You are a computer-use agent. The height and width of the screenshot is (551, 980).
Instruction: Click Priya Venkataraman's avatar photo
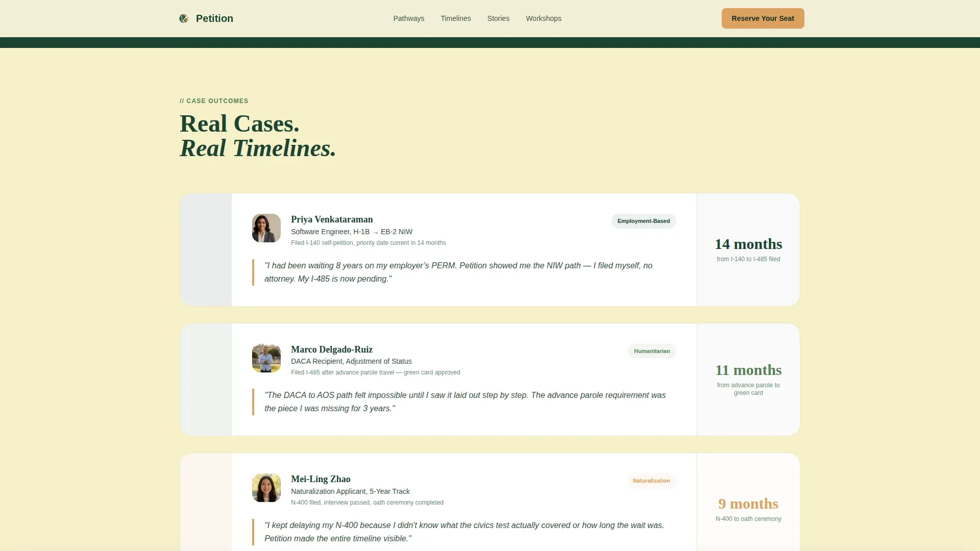(x=266, y=228)
